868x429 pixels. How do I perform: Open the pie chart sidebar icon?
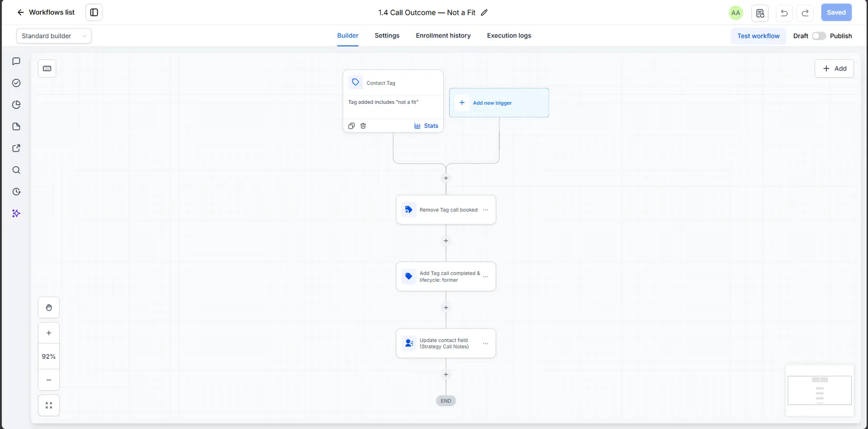pyautogui.click(x=16, y=105)
